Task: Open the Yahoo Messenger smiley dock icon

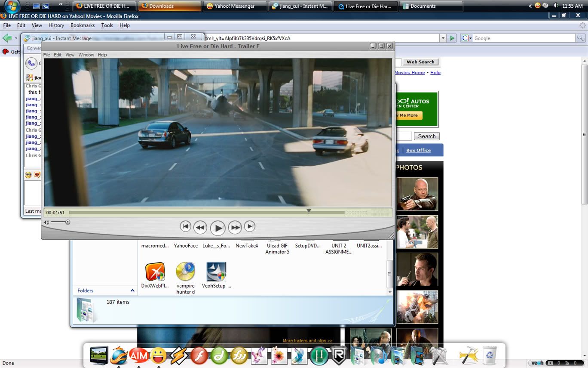Action: click(159, 356)
